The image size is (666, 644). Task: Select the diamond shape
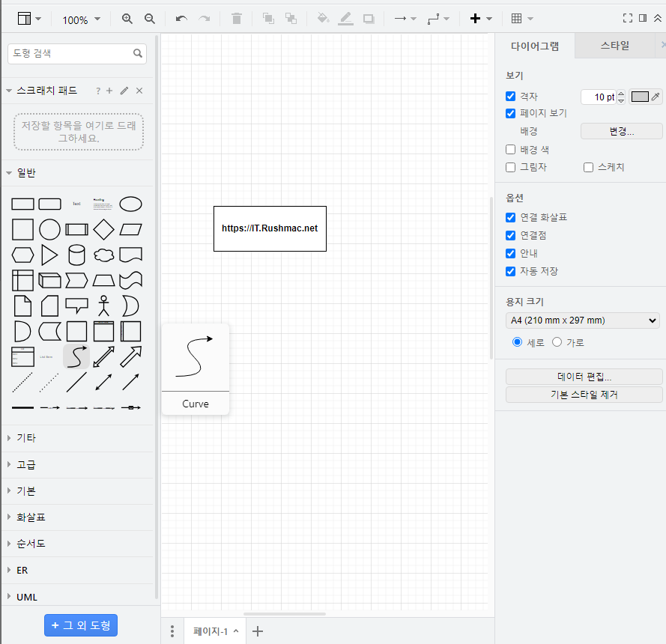[103, 230]
